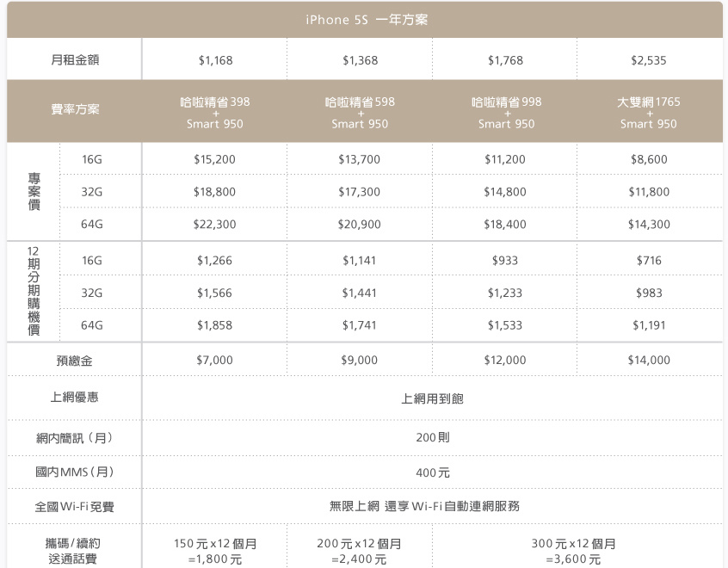Click the $716 installment cell

pyautogui.click(x=649, y=261)
